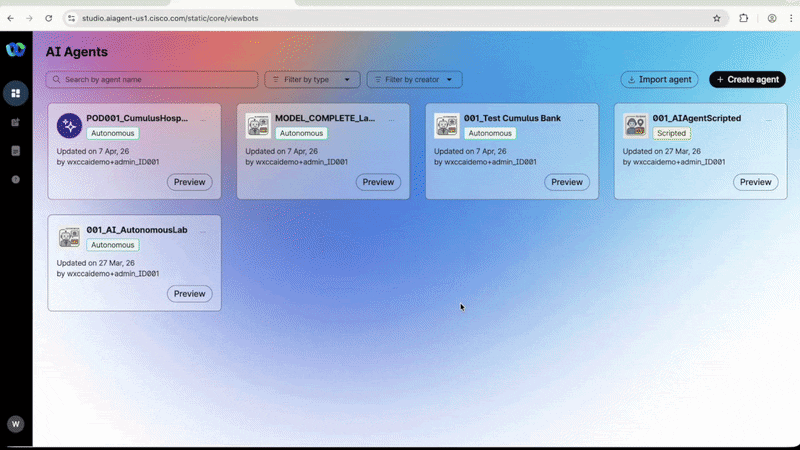This screenshot has height=450, width=800.
Task: Open more options menu on 001_AI_AutonomousLab card
Action: click(x=203, y=232)
